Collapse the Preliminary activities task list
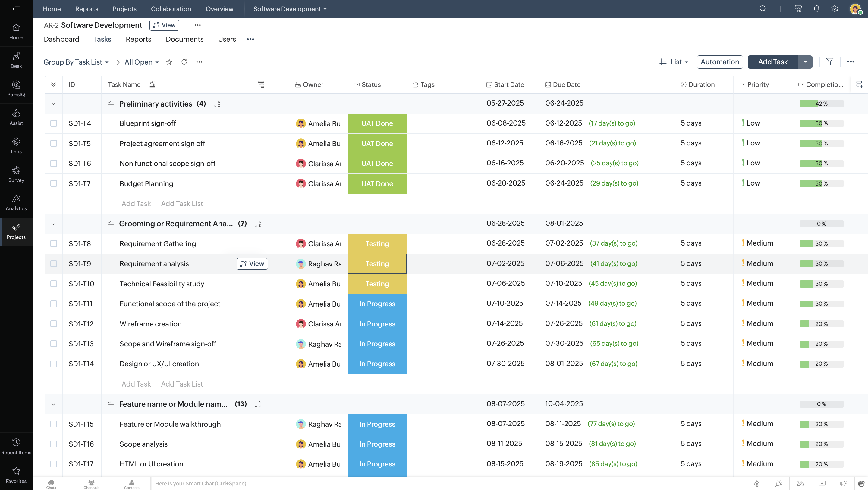Screen dimensions: 868x490 pyautogui.click(x=53, y=104)
